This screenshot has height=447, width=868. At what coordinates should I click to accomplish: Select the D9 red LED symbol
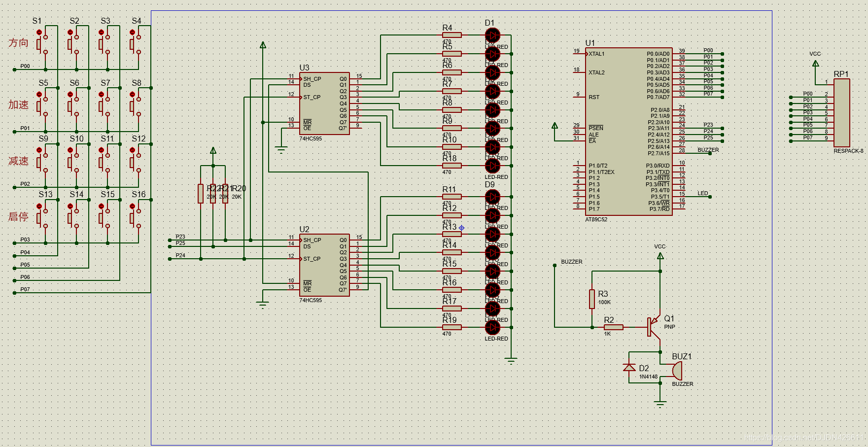click(x=492, y=197)
